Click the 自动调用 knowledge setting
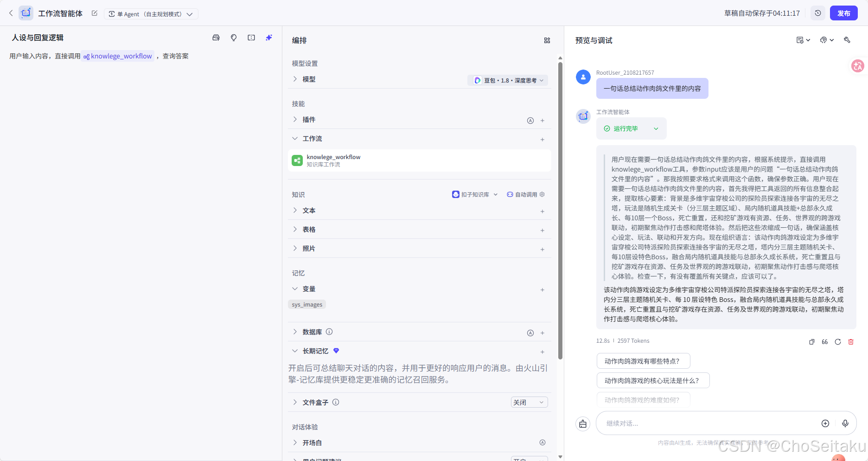The image size is (868, 461). click(x=525, y=195)
